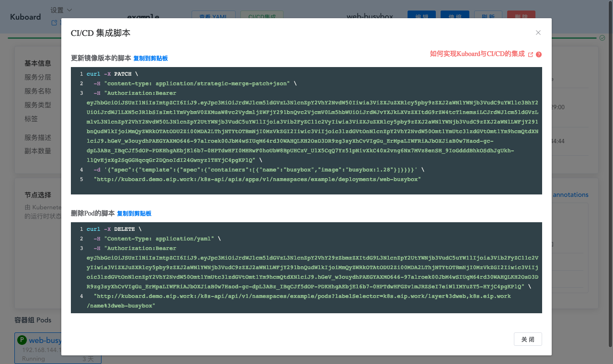
Task: Click the 查看 YAML button
Action: (x=211, y=16)
